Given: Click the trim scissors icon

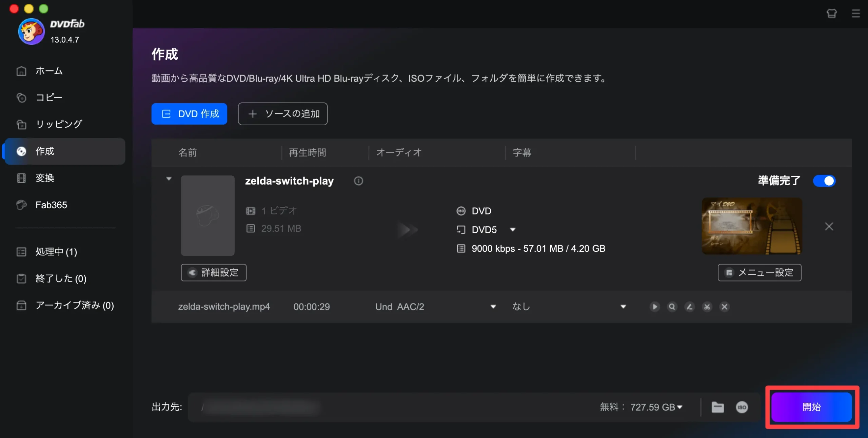Looking at the screenshot, I should click(707, 307).
